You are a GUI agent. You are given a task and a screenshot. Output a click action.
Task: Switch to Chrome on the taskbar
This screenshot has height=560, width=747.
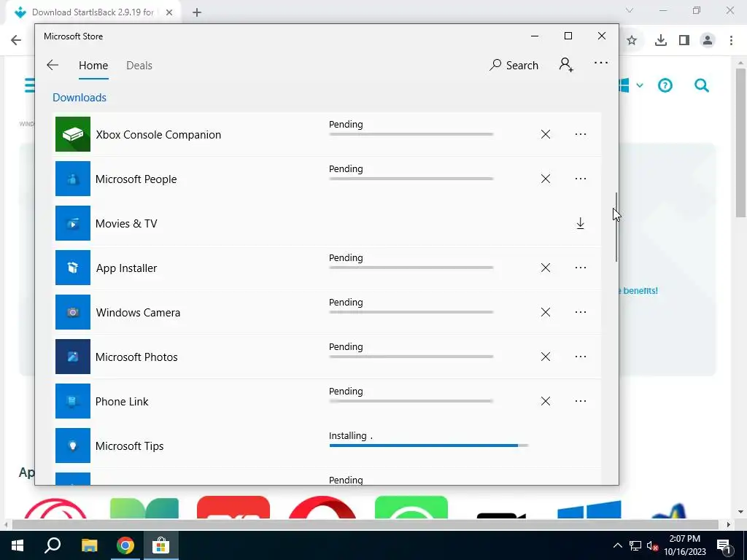[125, 545]
